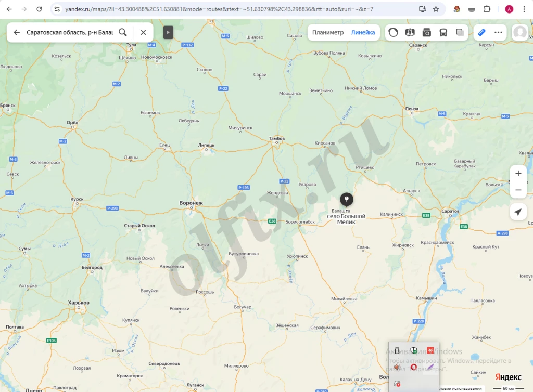Go back using the search box arrow
The image size is (533, 392).
pos(17,32)
